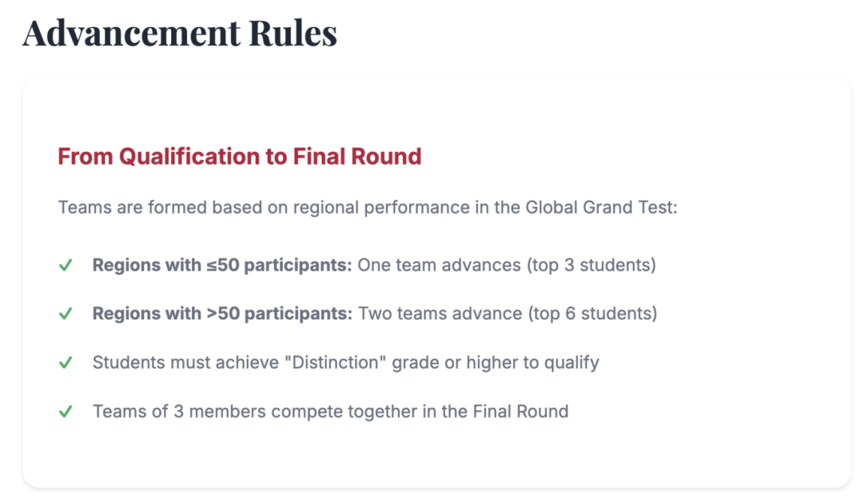Click the checkmark beside 'Teams of 3 members'
The height and width of the screenshot is (504, 860).
(65, 412)
